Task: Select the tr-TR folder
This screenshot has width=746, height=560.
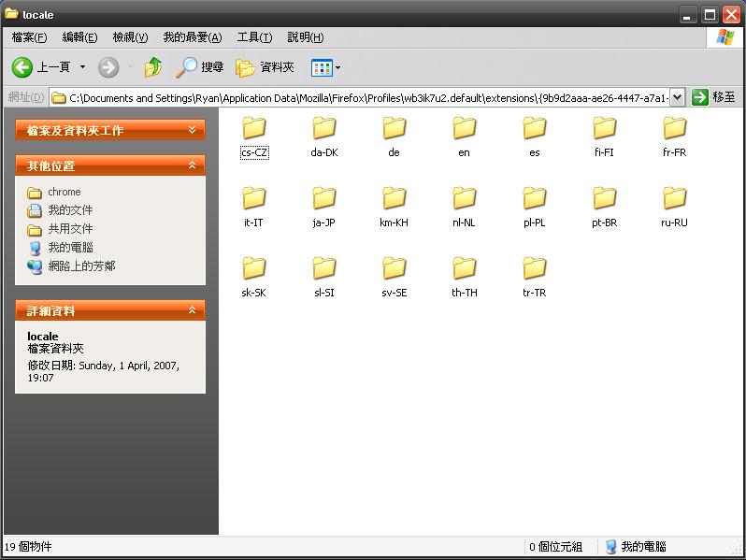Action: pos(534,268)
